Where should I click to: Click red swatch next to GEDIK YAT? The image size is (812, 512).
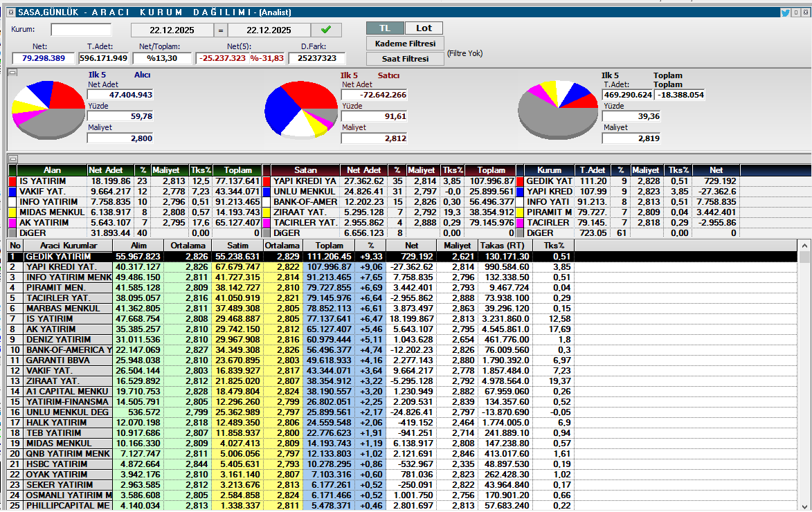[x=520, y=181]
